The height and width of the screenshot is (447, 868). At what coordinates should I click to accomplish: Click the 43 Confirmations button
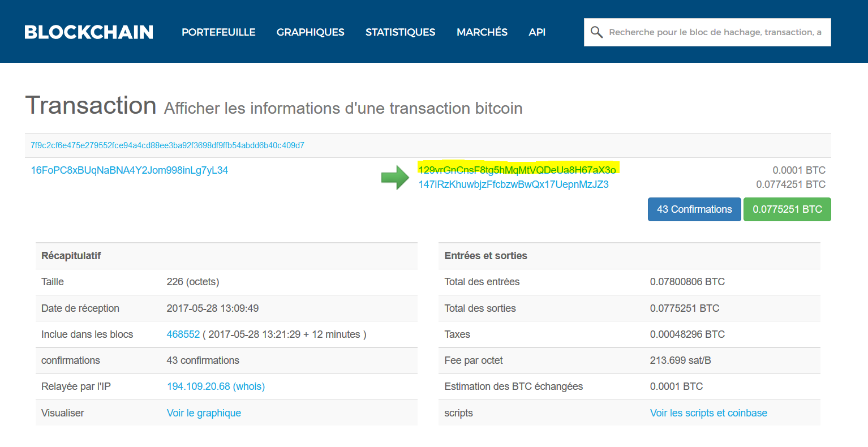pyautogui.click(x=694, y=209)
